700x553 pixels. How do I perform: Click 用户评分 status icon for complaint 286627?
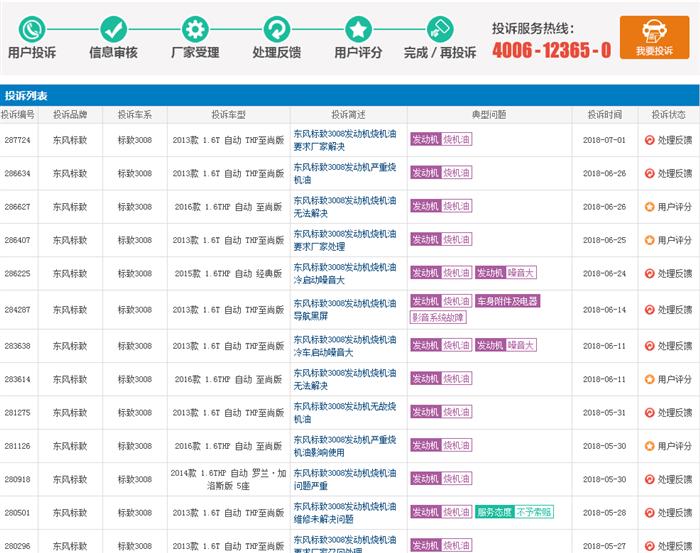pyautogui.click(x=650, y=207)
